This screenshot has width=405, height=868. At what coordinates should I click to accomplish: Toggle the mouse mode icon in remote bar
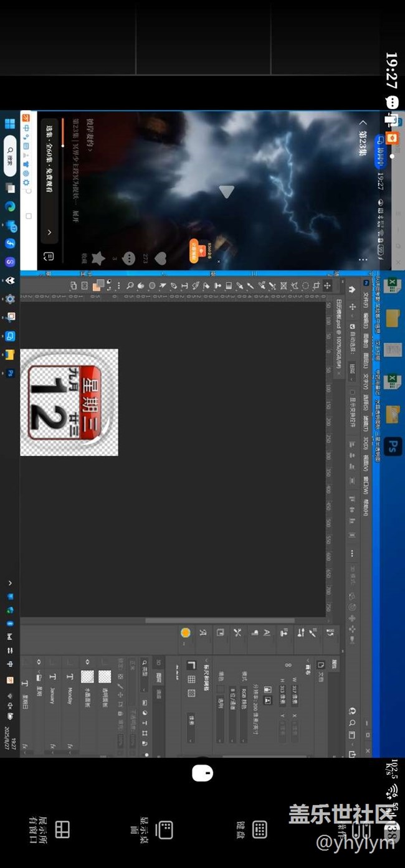coord(202,773)
